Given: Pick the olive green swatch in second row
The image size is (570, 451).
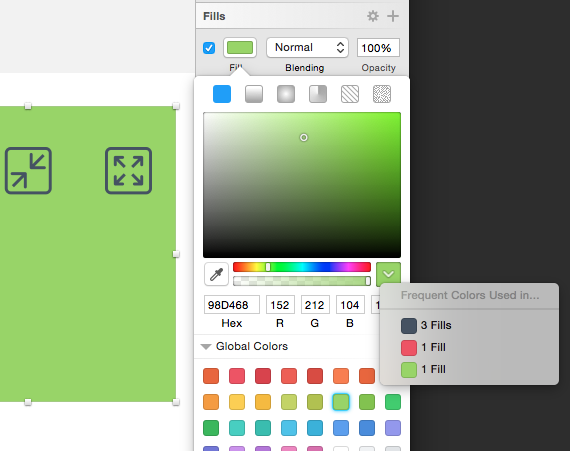Looking at the screenshot, I should 315,402.
